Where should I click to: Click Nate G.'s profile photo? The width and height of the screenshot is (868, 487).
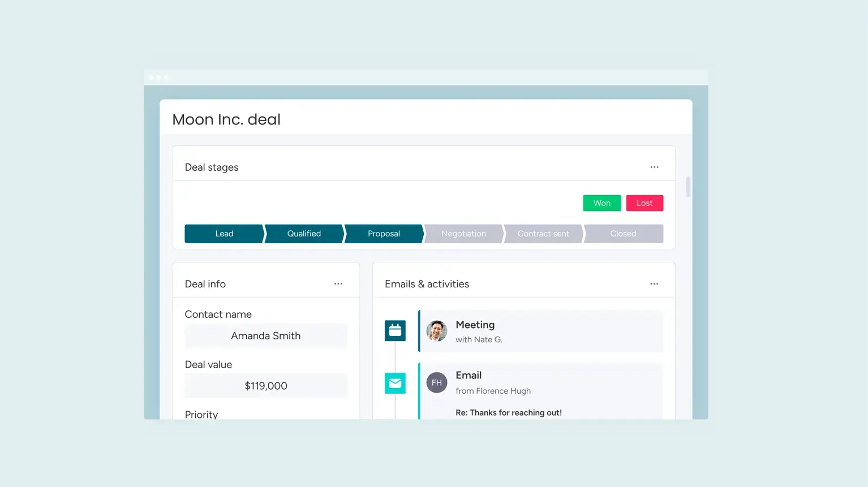[437, 331]
